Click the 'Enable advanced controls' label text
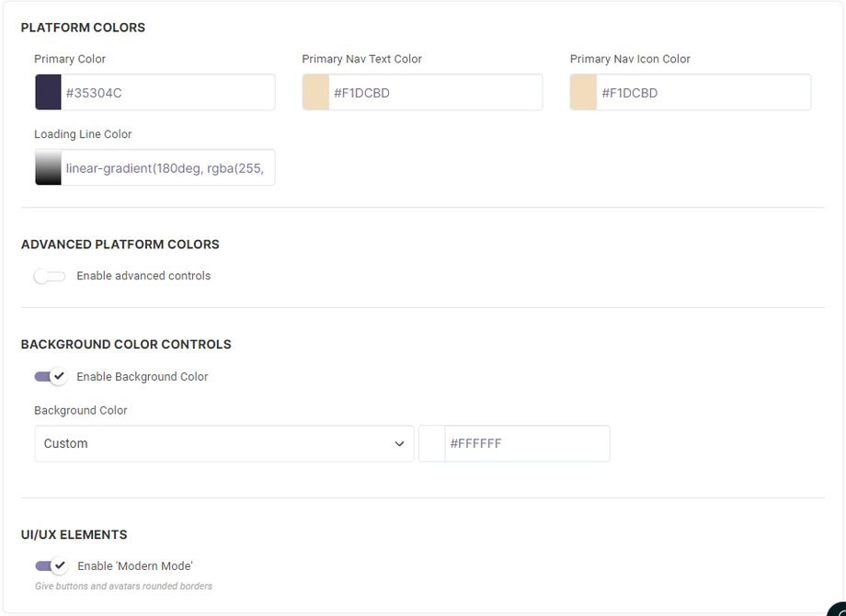Viewport: 846px width, 616px height. (x=143, y=276)
